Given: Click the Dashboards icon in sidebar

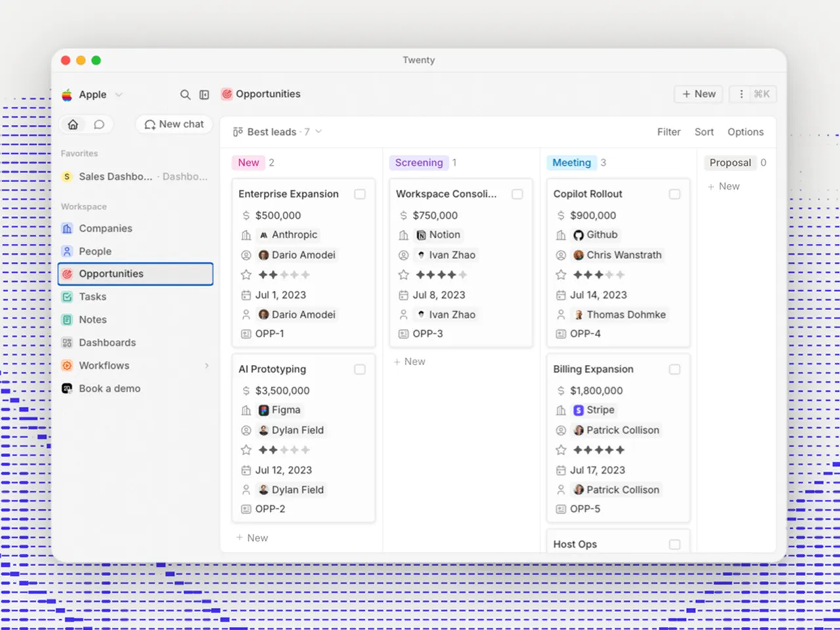Looking at the screenshot, I should [67, 343].
